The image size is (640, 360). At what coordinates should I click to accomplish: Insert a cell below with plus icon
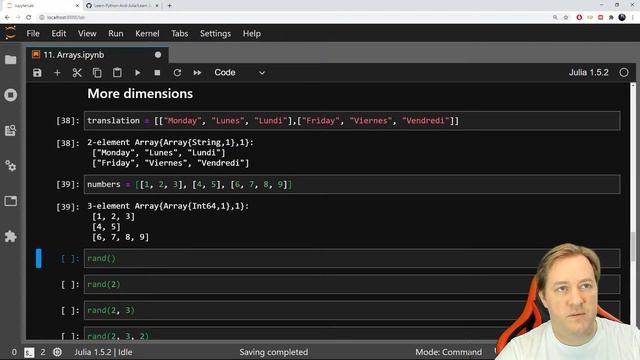[57, 73]
